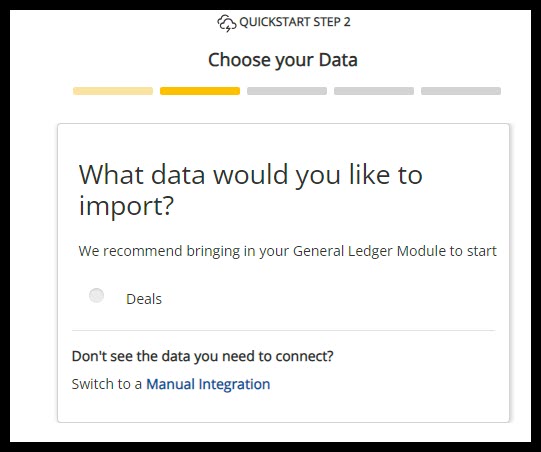541x452 pixels.
Task: Click the words "We recommend bringing"
Action: [x=159, y=251]
